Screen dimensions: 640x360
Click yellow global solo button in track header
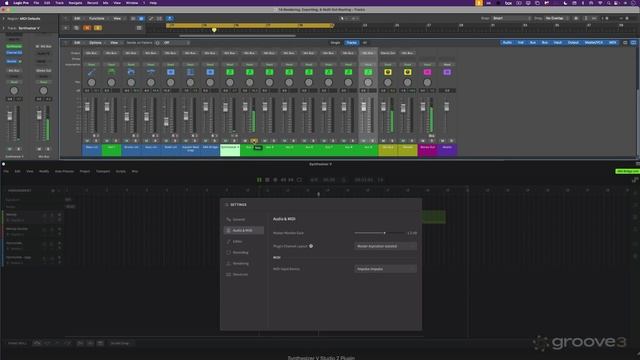point(98,28)
